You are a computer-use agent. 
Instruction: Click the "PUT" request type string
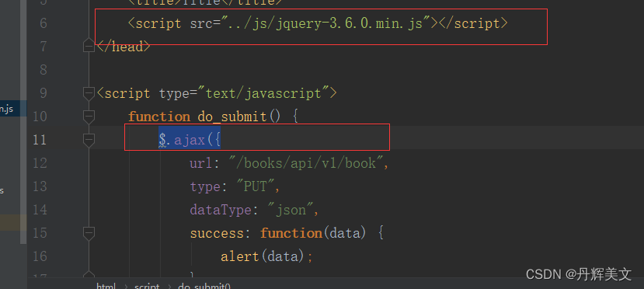click(256, 186)
